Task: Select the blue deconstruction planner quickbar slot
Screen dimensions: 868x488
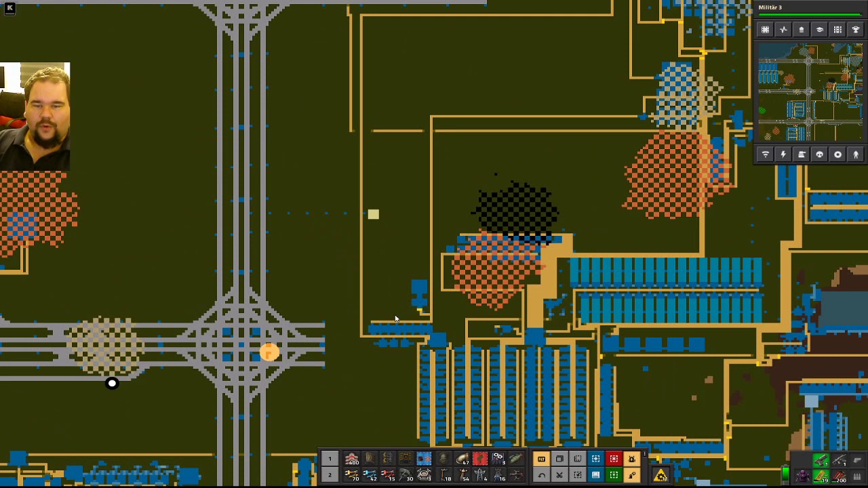Action: pos(424,459)
